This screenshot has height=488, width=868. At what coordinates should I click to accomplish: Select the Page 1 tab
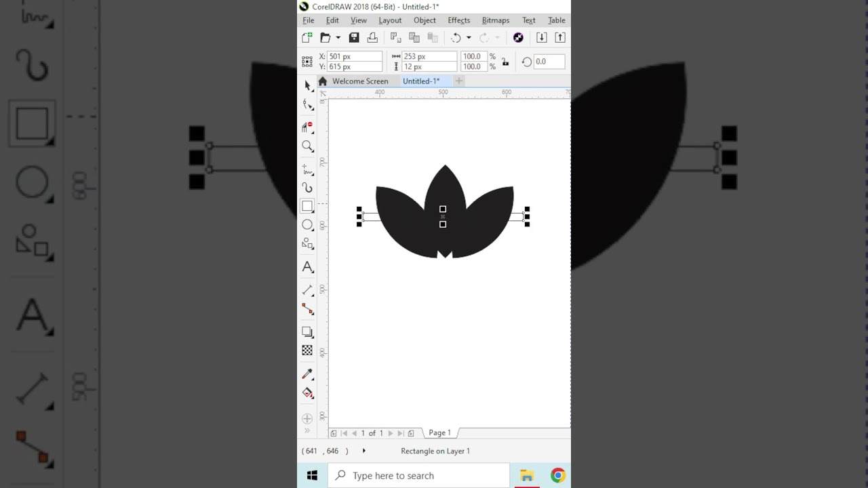439,433
